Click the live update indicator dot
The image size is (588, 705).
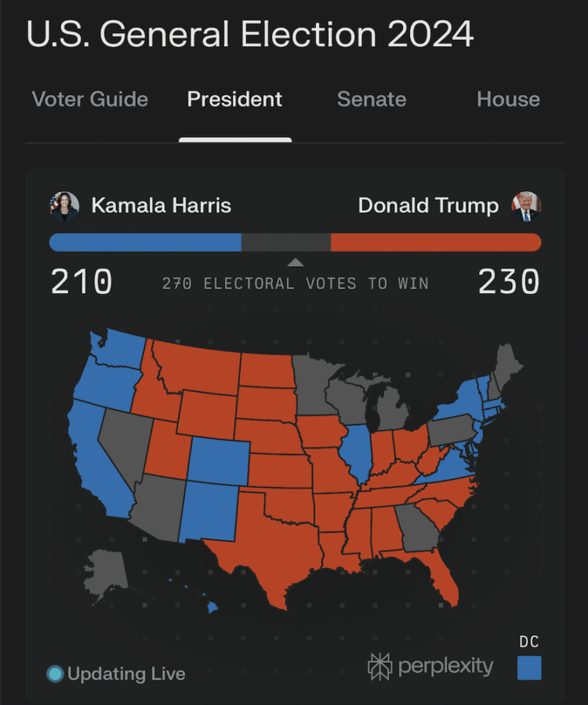tap(55, 674)
